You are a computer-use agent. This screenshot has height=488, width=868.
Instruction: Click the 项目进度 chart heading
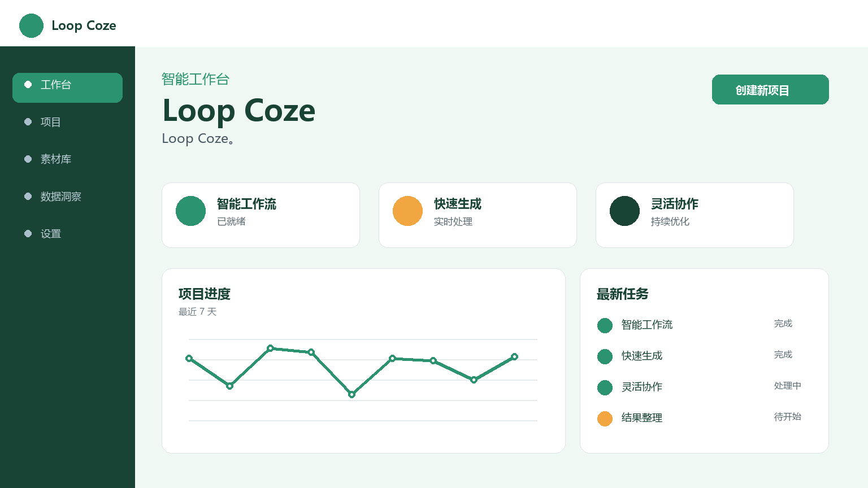pyautogui.click(x=205, y=294)
